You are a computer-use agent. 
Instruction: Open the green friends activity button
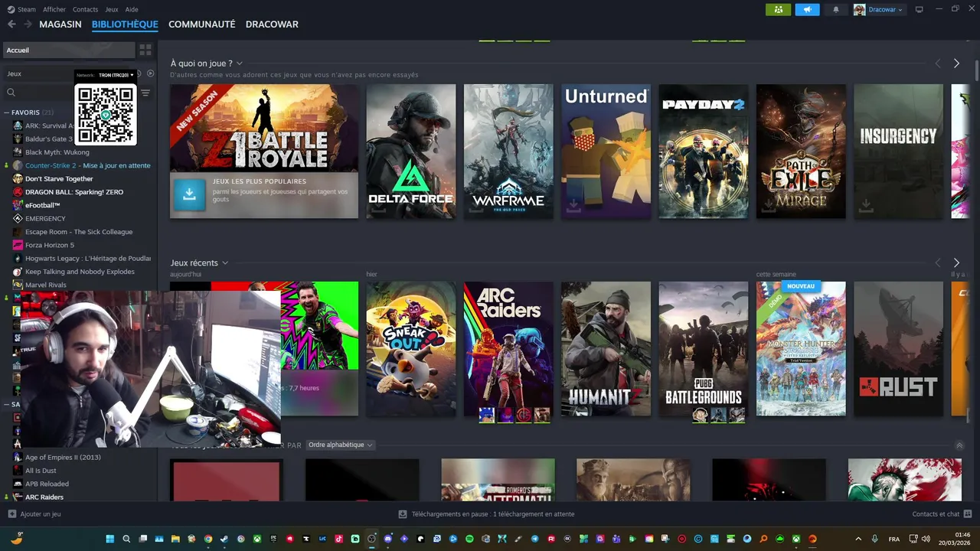(778, 9)
